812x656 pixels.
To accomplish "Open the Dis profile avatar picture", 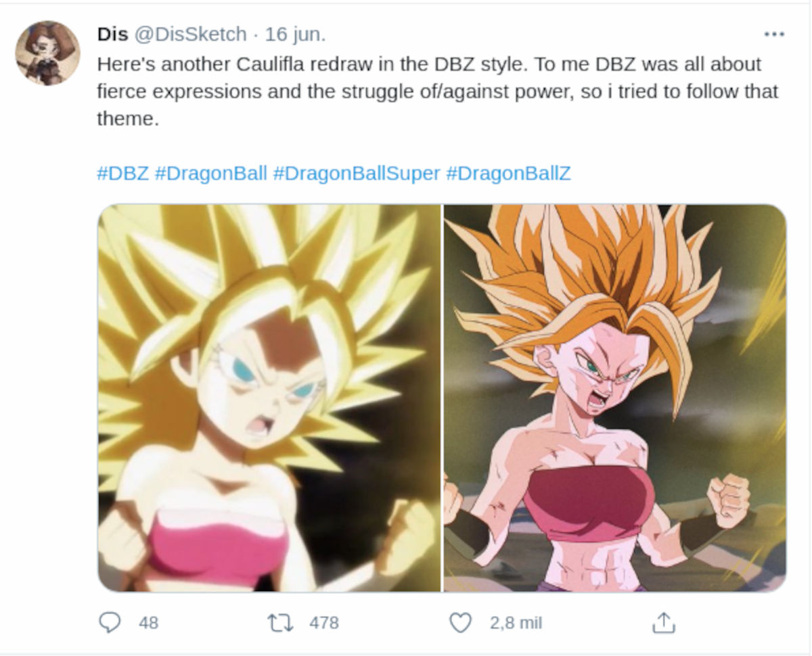I will click(47, 53).
